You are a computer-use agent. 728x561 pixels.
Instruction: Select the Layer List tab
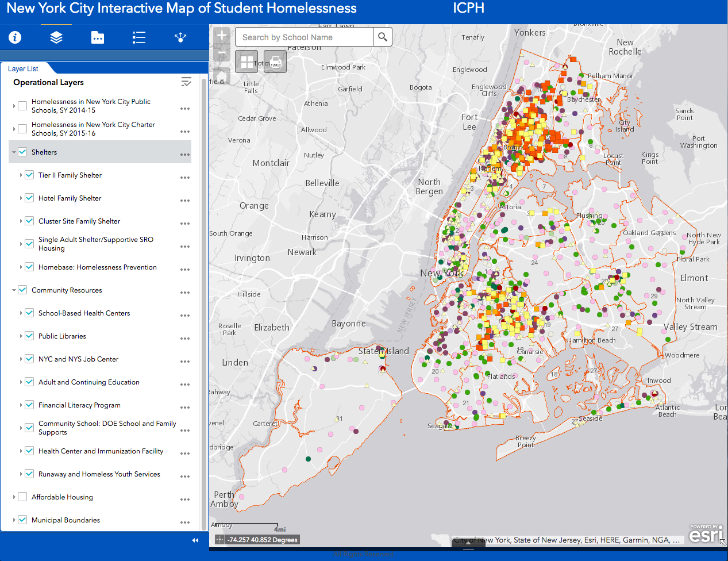click(x=24, y=68)
